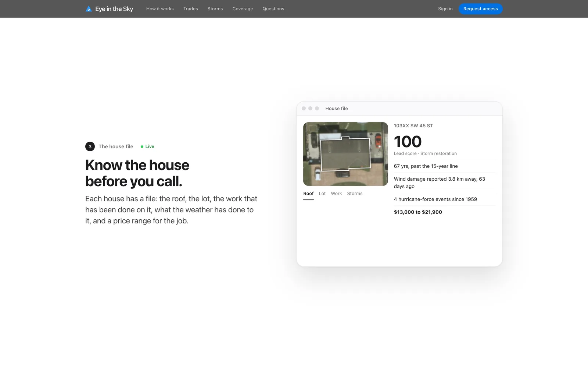Click the lead score value 100
The height and width of the screenshot is (368, 588).
(x=408, y=142)
